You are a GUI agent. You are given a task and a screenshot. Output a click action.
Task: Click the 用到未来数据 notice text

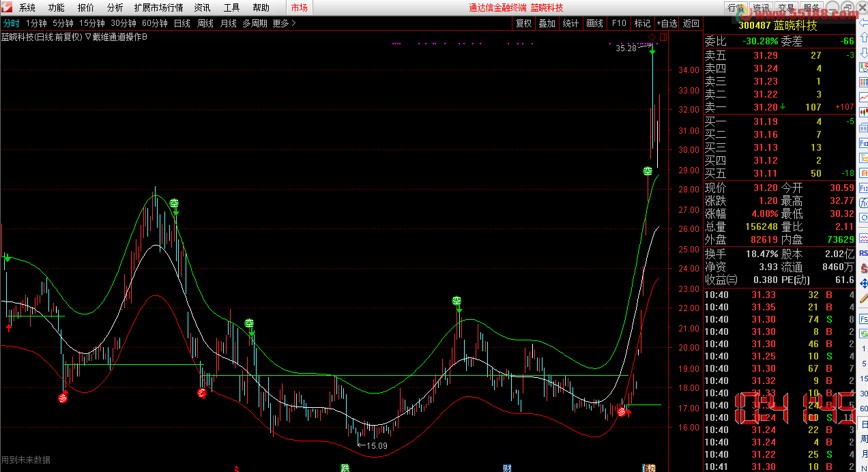click(x=26, y=460)
